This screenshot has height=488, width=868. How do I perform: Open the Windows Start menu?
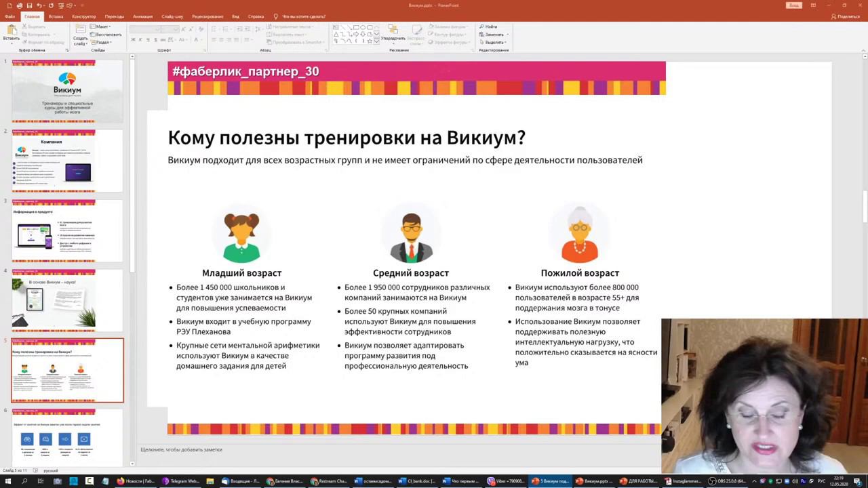9,481
